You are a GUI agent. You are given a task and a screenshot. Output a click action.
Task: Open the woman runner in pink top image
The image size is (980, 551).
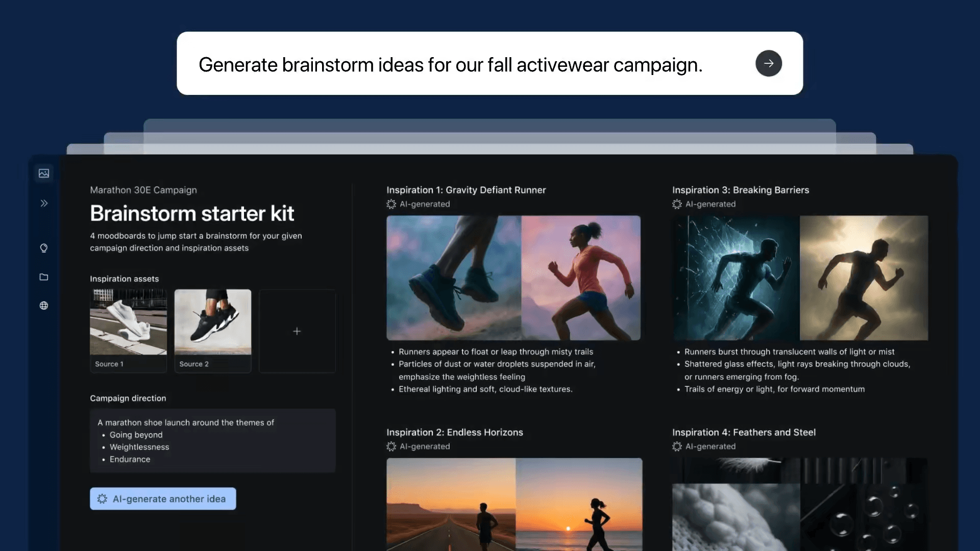pos(581,278)
